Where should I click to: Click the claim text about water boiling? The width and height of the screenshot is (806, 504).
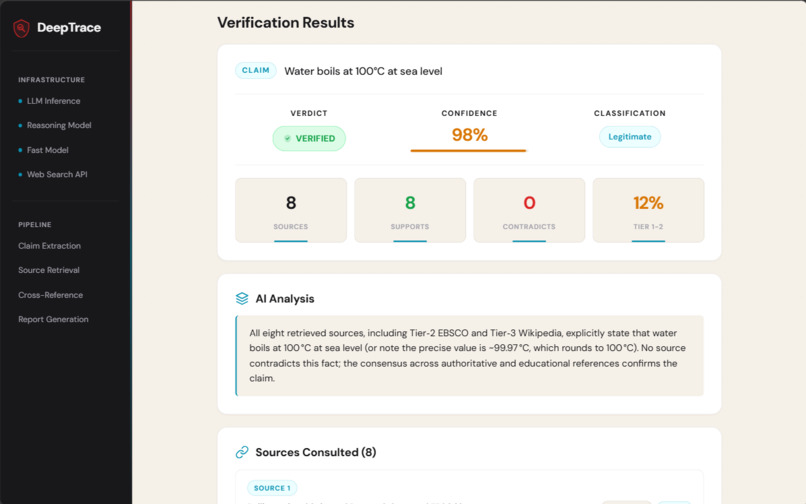click(x=363, y=71)
